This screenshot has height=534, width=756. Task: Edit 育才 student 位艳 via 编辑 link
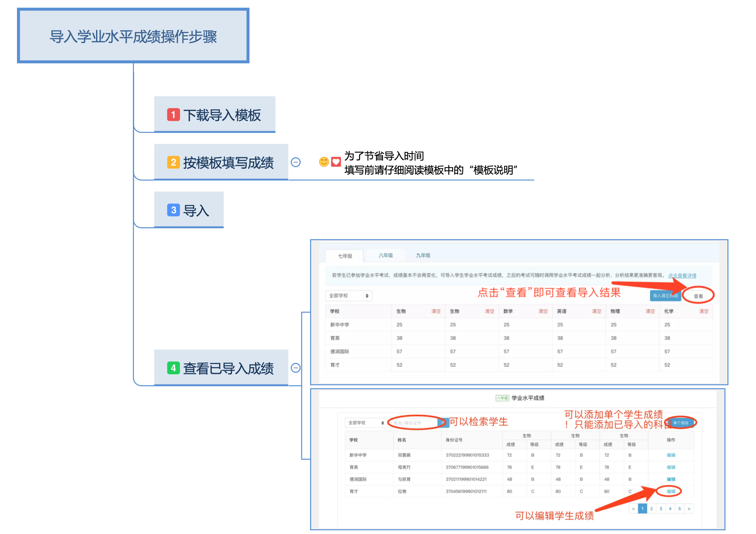pyautogui.click(x=672, y=491)
